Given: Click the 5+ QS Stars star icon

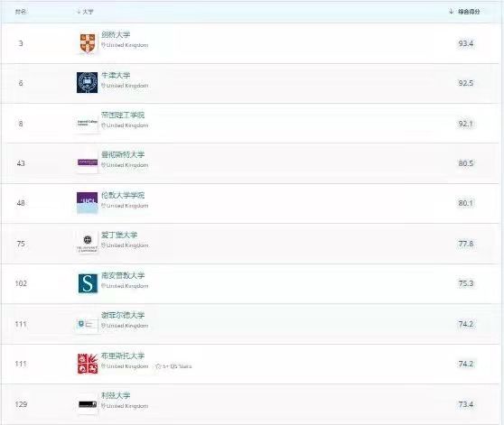Looking at the screenshot, I should [158, 366].
